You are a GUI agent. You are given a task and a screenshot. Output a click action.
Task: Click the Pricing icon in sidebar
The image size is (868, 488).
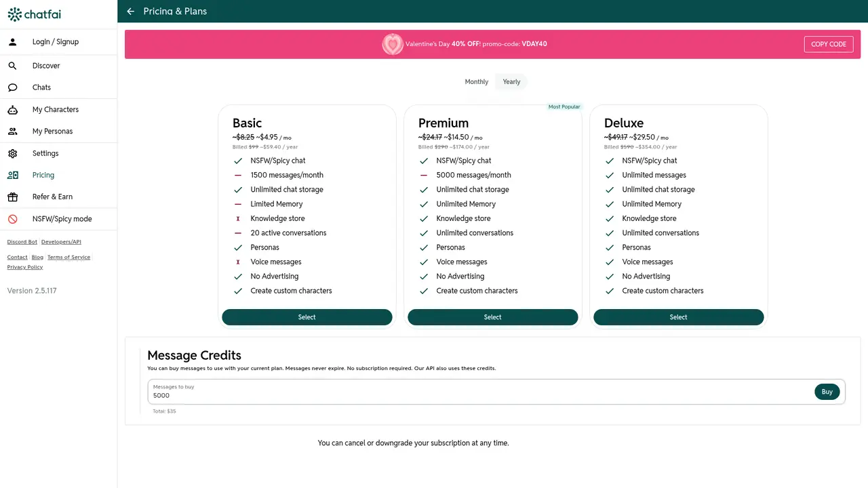tap(12, 175)
